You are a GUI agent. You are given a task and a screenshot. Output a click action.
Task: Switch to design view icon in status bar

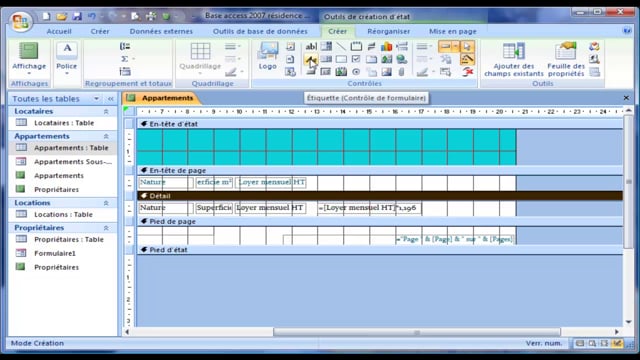coord(618,343)
